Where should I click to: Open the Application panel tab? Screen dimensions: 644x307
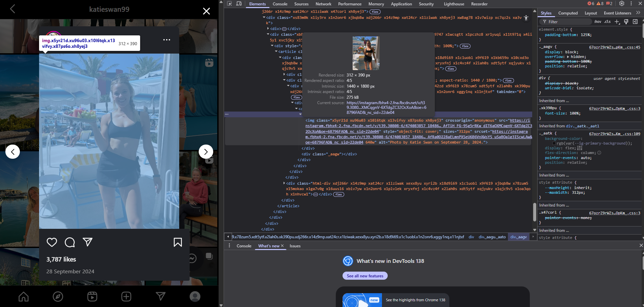coord(401,4)
